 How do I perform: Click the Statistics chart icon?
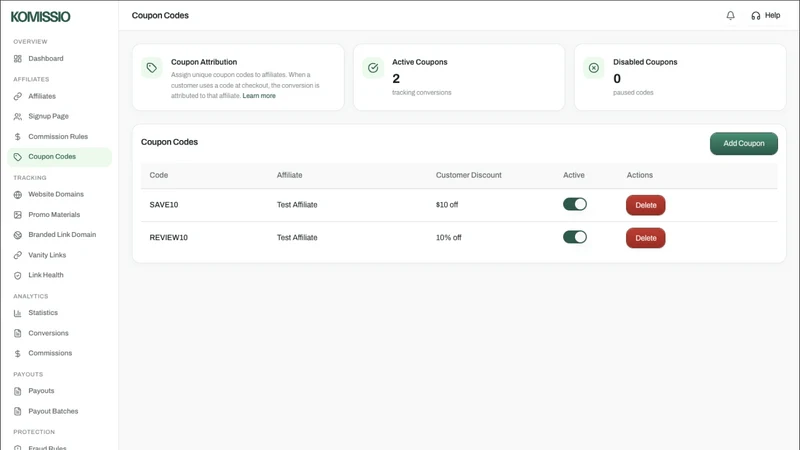(18, 313)
